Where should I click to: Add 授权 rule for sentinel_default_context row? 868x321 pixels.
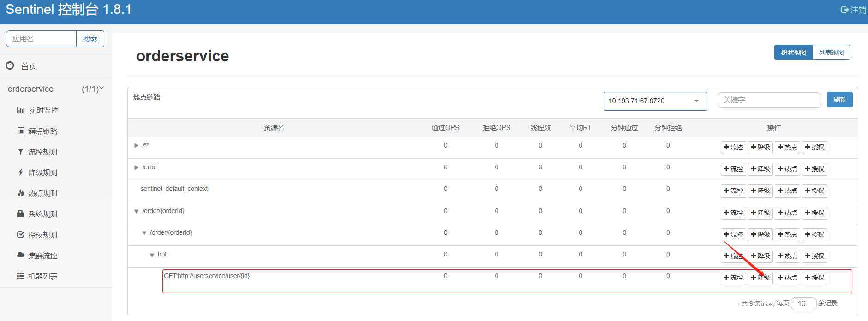(814, 190)
